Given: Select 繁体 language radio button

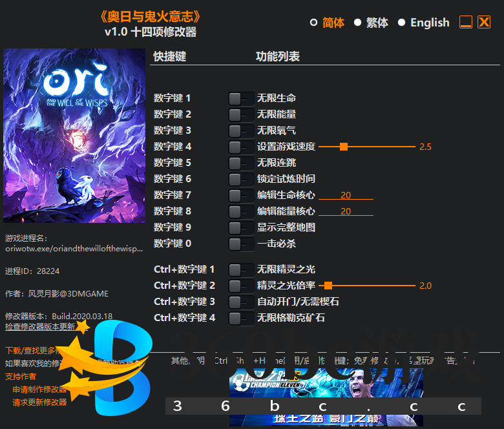Looking at the screenshot, I should pyautogui.click(x=357, y=23).
